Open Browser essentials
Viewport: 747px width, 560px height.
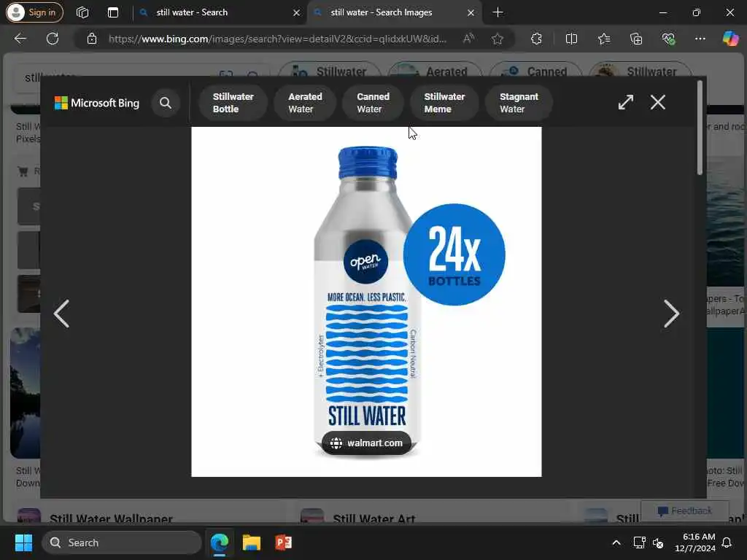pos(668,39)
